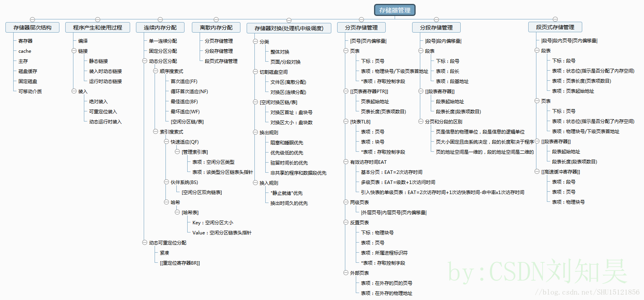Click the 首次适应(FF) node
The width and height of the screenshot is (644, 300).
coord(184,81)
